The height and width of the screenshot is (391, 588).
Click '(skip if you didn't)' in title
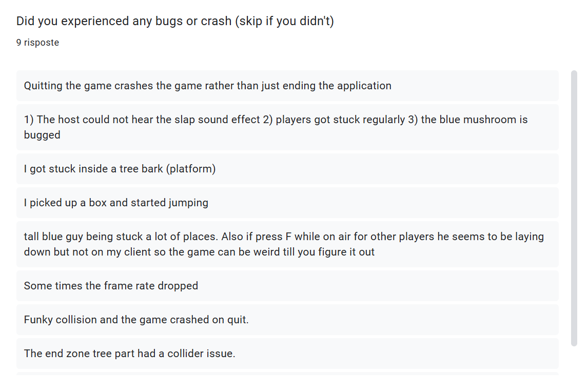[x=285, y=21]
